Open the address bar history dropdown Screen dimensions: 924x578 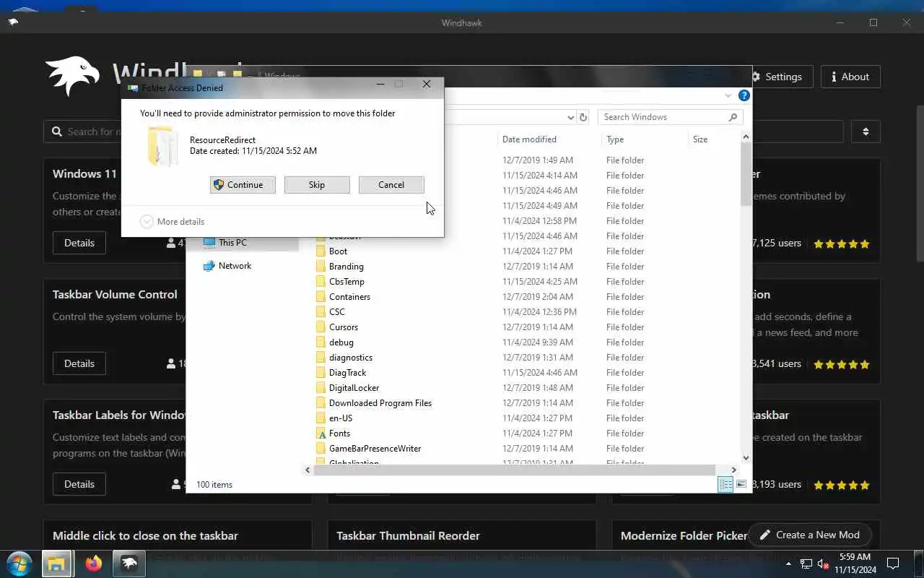point(570,117)
